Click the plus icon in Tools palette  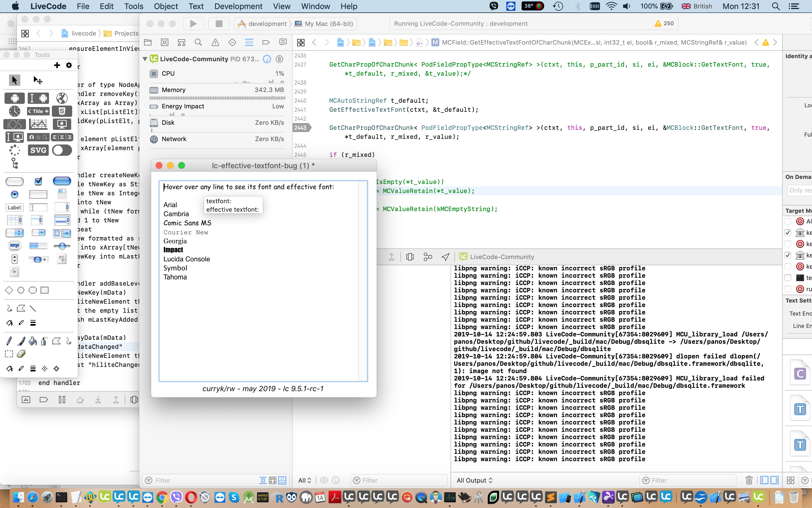tap(57, 65)
